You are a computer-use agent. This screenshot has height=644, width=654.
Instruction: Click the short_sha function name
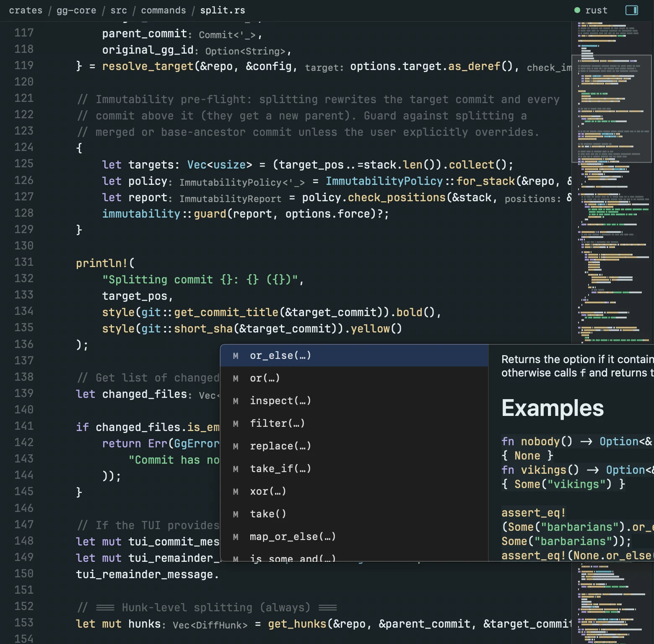click(203, 329)
